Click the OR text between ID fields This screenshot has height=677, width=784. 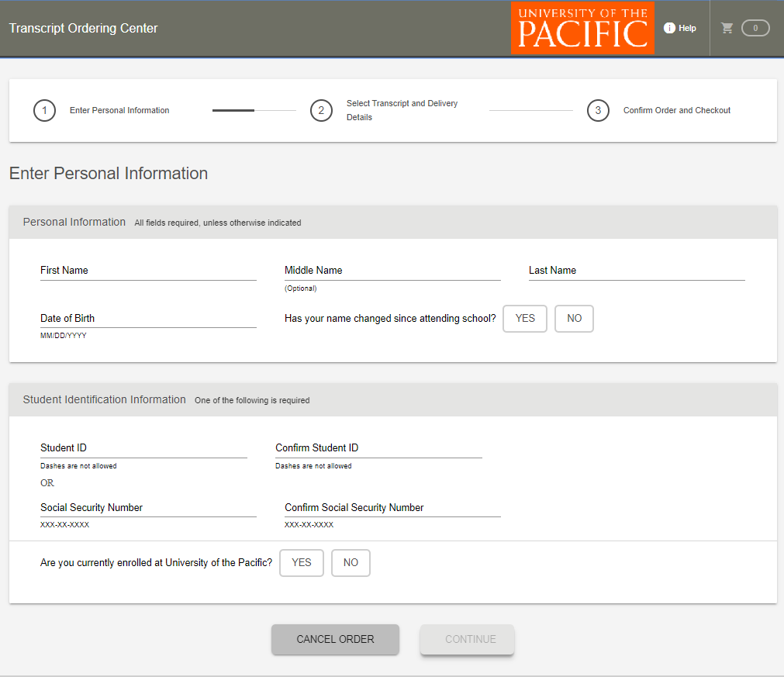tap(47, 483)
